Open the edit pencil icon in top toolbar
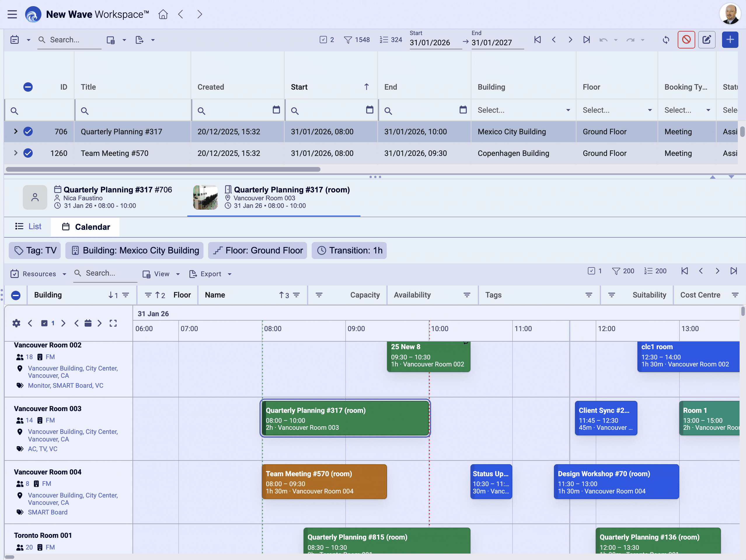The width and height of the screenshot is (746, 560). click(x=707, y=39)
